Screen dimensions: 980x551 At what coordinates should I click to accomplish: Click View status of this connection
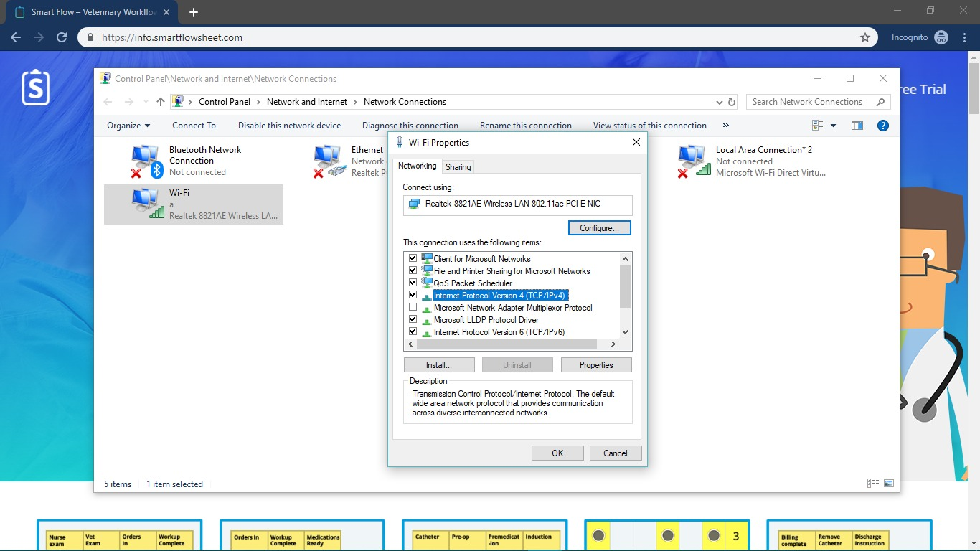650,126
